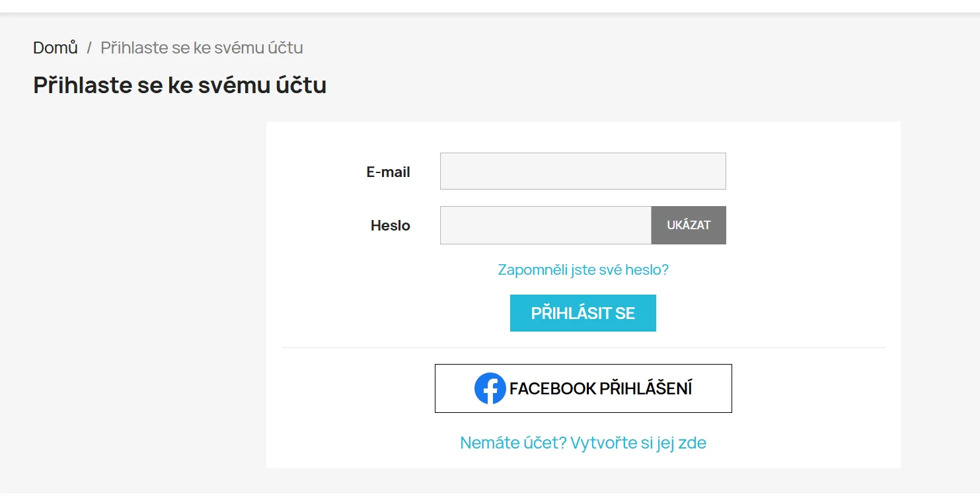Follow 'Nemáte účet? Vytvořte si jej zde'
This screenshot has height=504, width=980.
click(x=583, y=443)
